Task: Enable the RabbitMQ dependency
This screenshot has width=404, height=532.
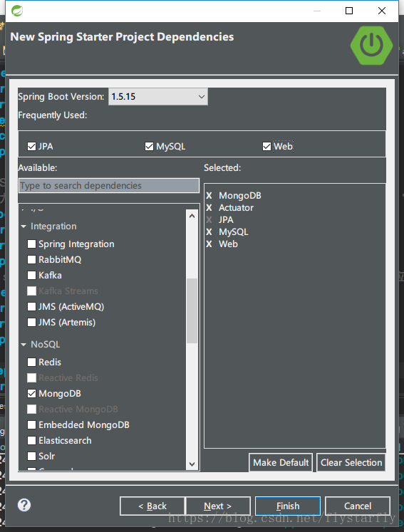Action: [x=31, y=259]
